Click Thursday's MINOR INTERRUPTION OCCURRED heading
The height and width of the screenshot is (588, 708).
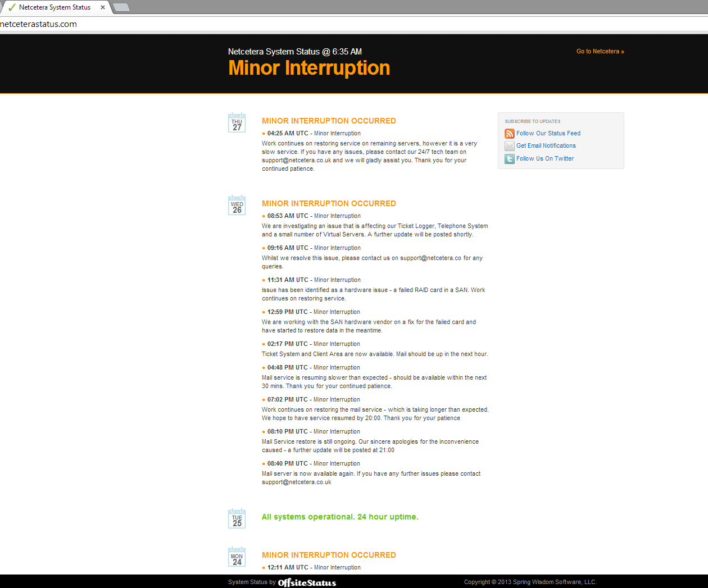(329, 121)
